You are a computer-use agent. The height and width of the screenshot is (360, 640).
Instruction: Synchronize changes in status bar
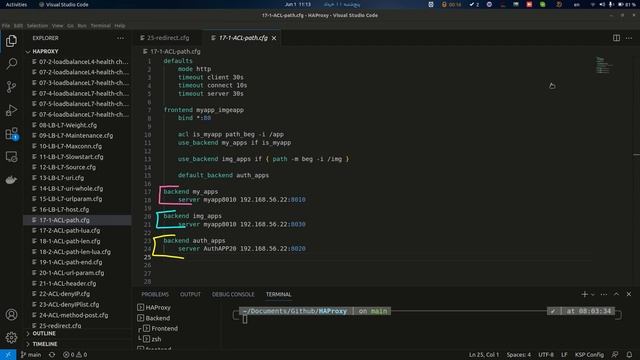coord(52,355)
